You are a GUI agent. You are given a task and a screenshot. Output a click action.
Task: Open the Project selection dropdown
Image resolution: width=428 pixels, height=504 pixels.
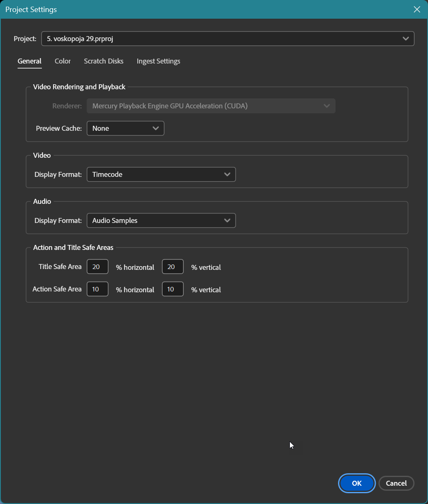[x=227, y=38]
